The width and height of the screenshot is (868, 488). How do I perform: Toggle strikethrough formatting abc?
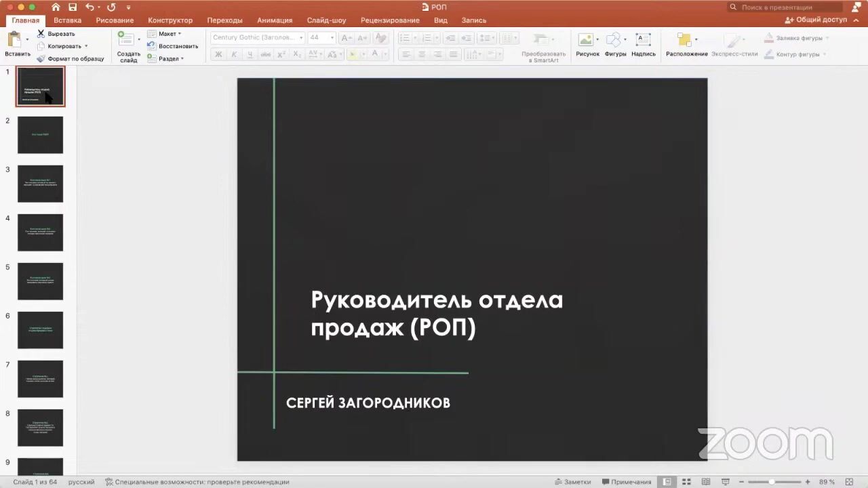(x=266, y=54)
